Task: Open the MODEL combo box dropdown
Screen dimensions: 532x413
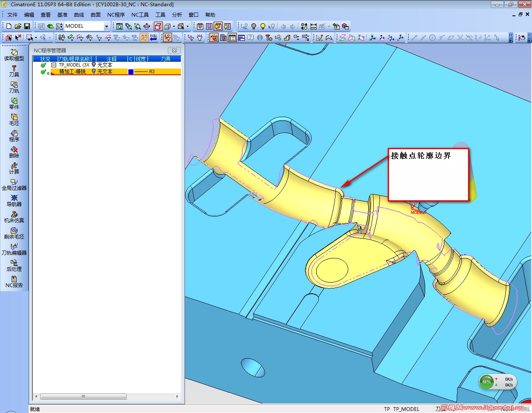Action: coord(106,26)
